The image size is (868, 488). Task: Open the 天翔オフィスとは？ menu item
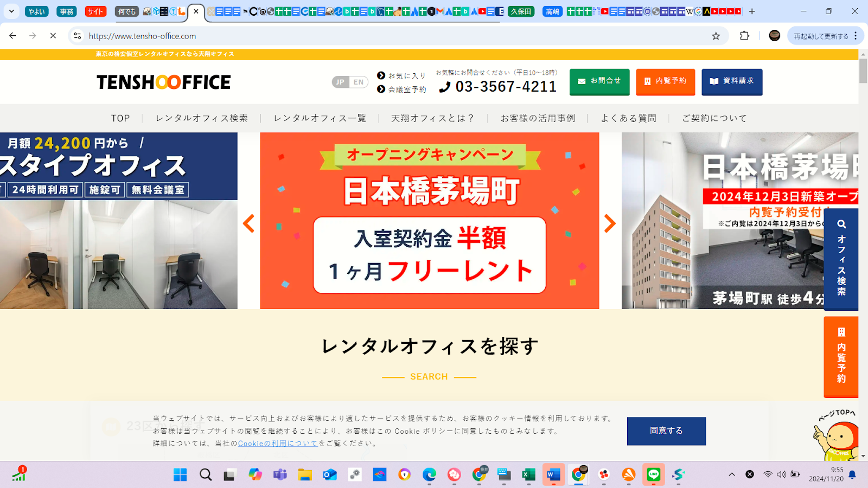pos(433,118)
